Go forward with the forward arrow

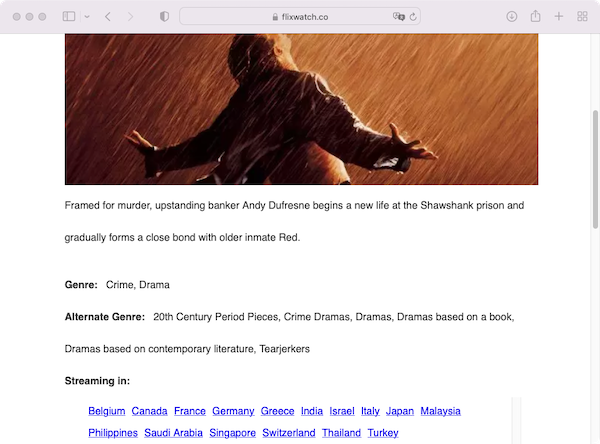click(x=130, y=16)
